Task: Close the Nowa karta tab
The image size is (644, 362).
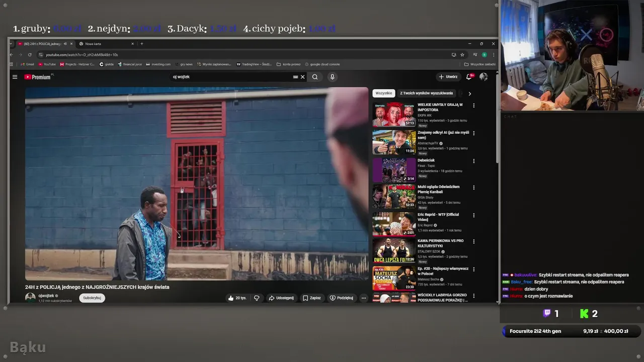Action: coord(132,44)
